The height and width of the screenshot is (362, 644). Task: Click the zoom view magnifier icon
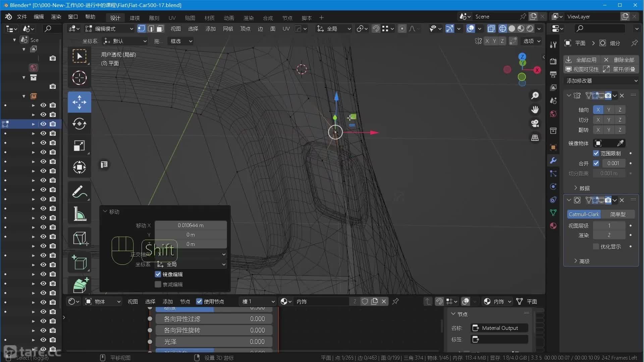[535, 96]
